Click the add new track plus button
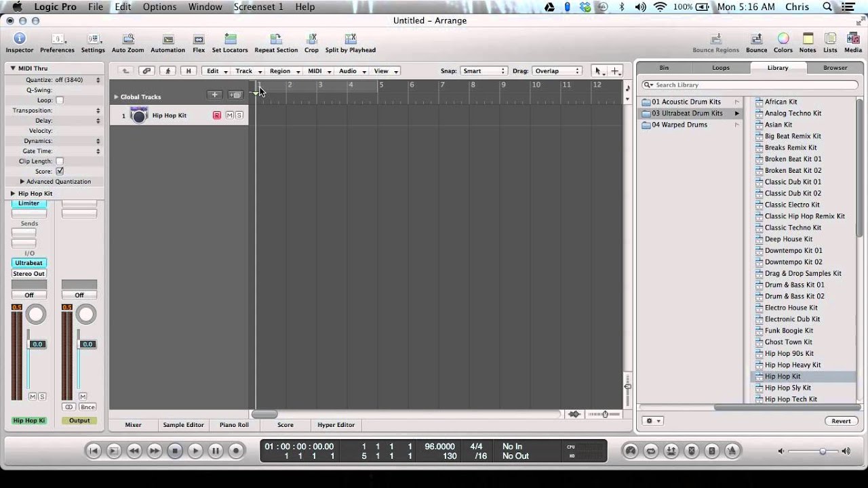Image resolution: width=868 pixels, height=488 pixels. [x=214, y=95]
